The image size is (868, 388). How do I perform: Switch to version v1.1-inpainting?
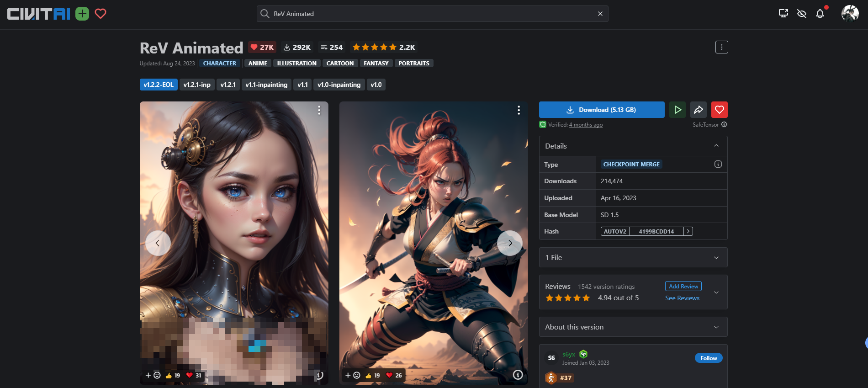[266, 85]
